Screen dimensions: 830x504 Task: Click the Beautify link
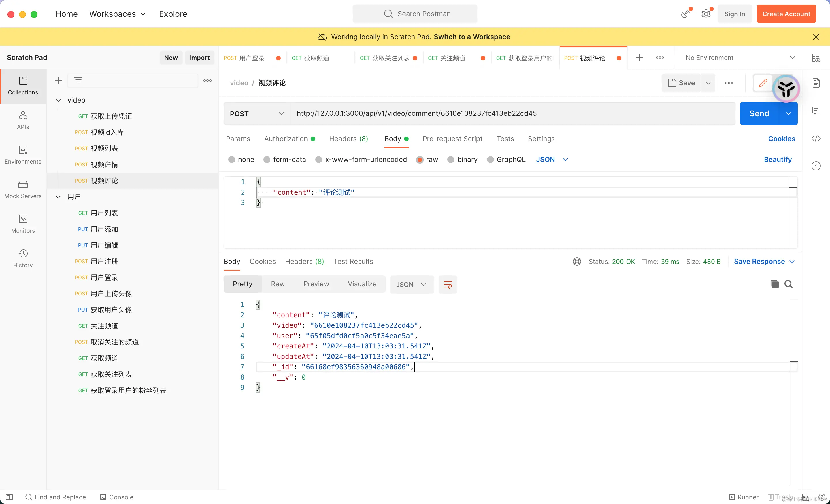coord(778,160)
